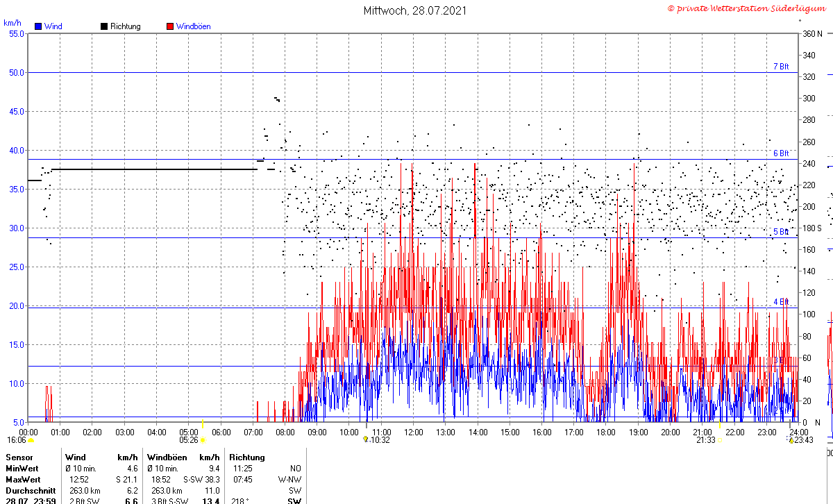Click the moonrise icon beside 23:43
Screen dimensions: 833x504
pyautogui.click(x=791, y=440)
